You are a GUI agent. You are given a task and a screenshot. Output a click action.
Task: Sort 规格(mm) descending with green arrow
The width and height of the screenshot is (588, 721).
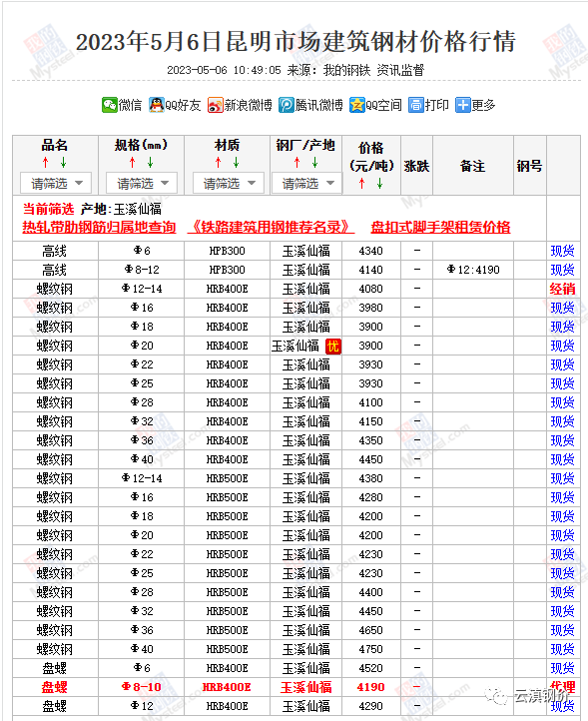[151, 163]
